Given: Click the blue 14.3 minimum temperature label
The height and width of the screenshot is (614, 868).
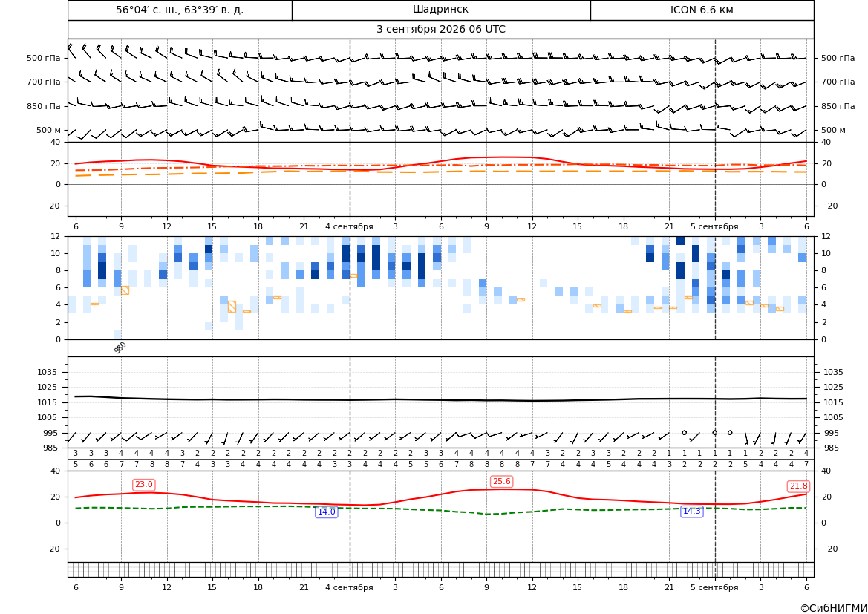Looking at the screenshot, I should [x=691, y=511].
